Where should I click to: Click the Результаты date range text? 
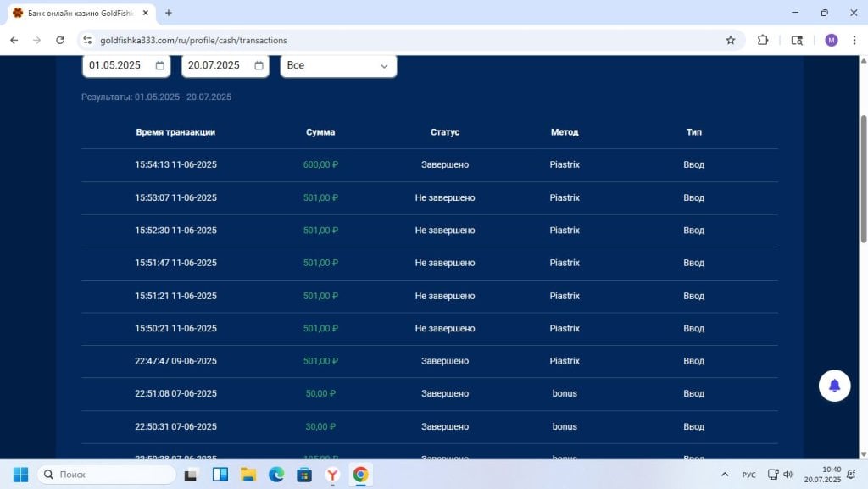click(x=156, y=97)
